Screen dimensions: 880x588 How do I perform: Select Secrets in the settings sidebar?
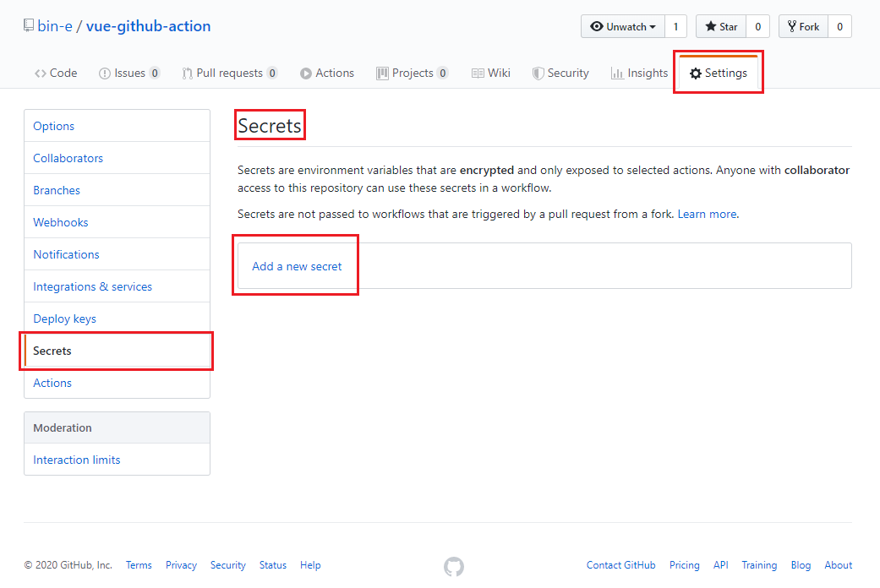(x=117, y=351)
